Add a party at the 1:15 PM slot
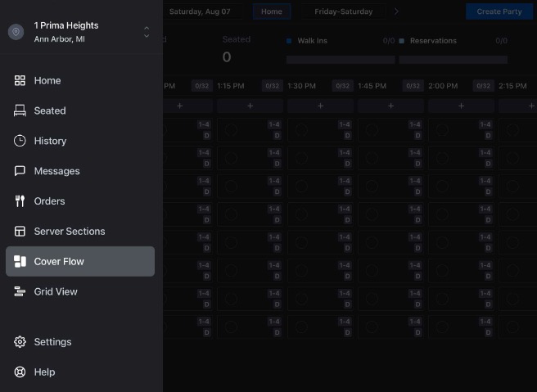 coord(250,106)
